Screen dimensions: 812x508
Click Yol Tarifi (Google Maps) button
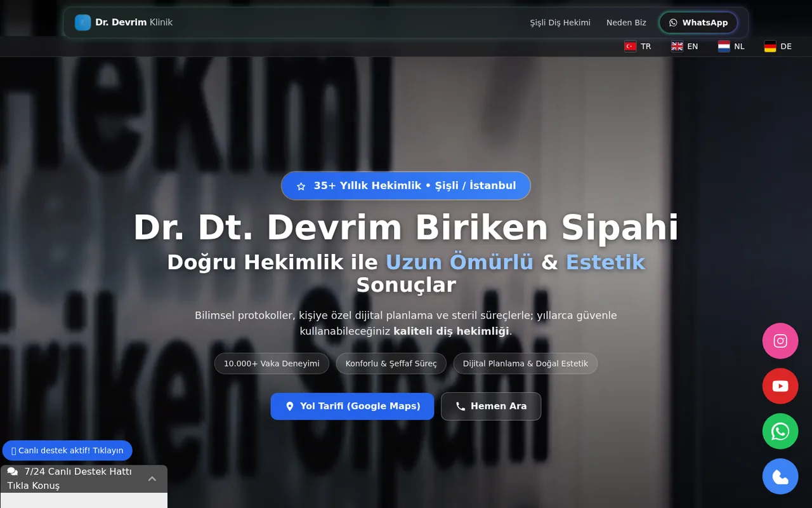(x=352, y=406)
